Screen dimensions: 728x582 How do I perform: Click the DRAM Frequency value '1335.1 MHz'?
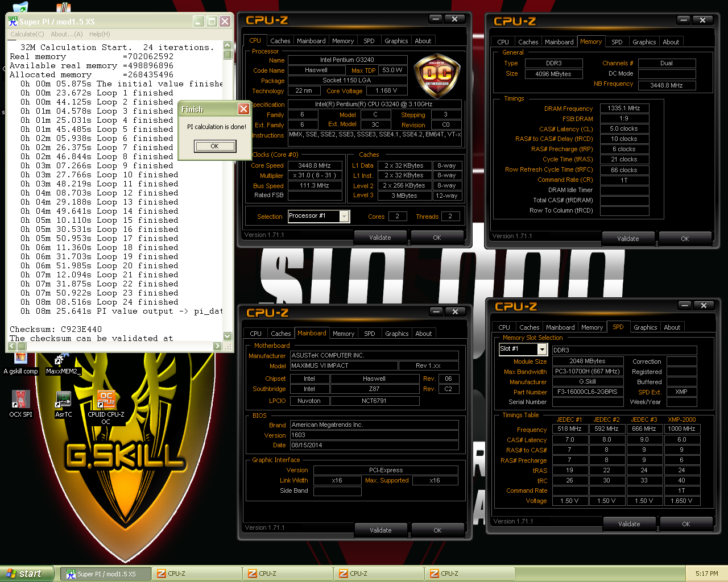tap(624, 108)
